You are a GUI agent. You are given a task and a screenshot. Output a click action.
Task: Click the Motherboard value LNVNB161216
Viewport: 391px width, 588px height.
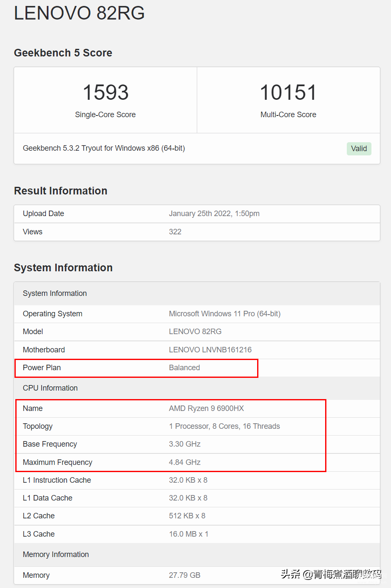[210, 350]
